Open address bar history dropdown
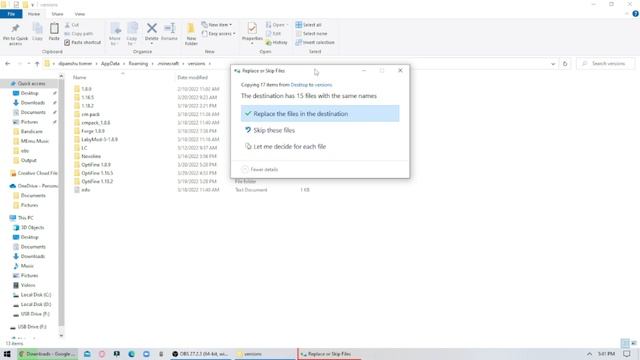 (x=553, y=64)
